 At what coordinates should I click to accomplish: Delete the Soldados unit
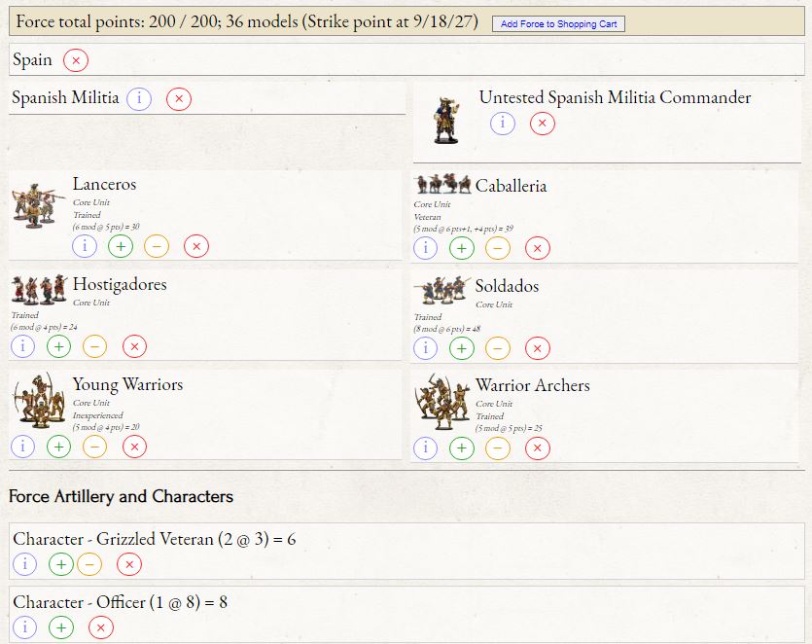click(x=538, y=348)
